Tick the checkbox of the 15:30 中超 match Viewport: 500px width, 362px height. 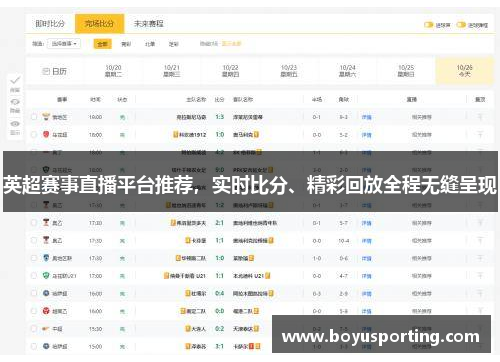click(34, 329)
